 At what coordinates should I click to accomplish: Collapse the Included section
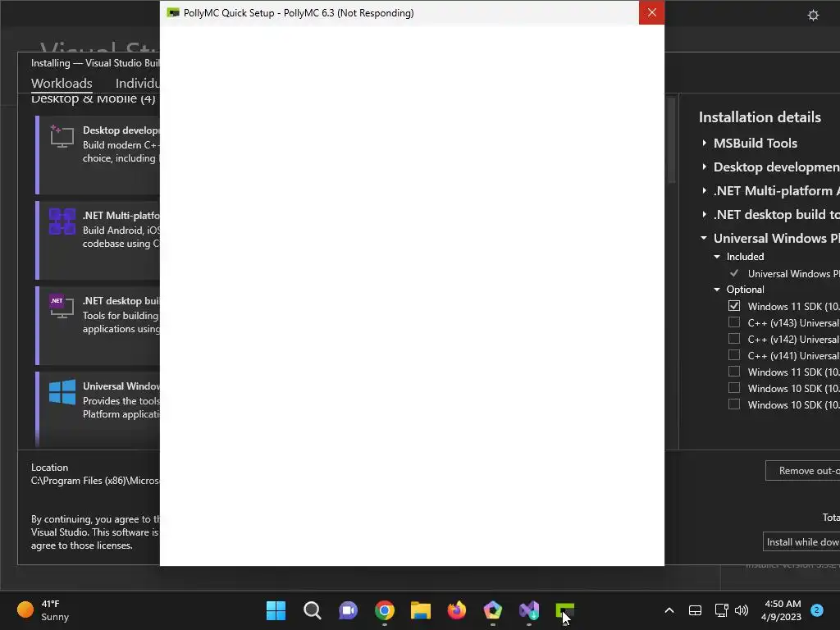(717, 257)
